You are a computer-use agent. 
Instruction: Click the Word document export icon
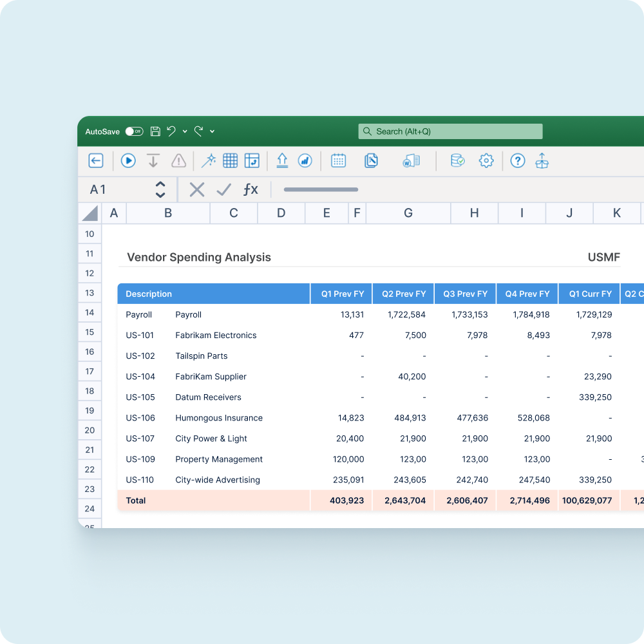pyautogui.click(x=411, y=161)
